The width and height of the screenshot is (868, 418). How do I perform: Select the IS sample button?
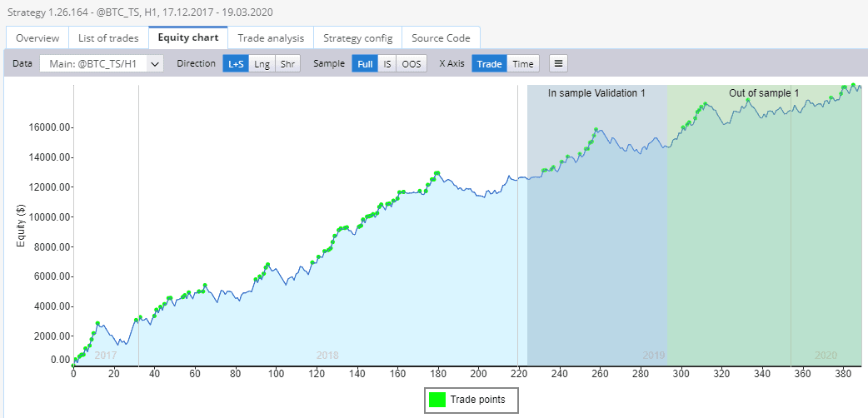point(387,63)
